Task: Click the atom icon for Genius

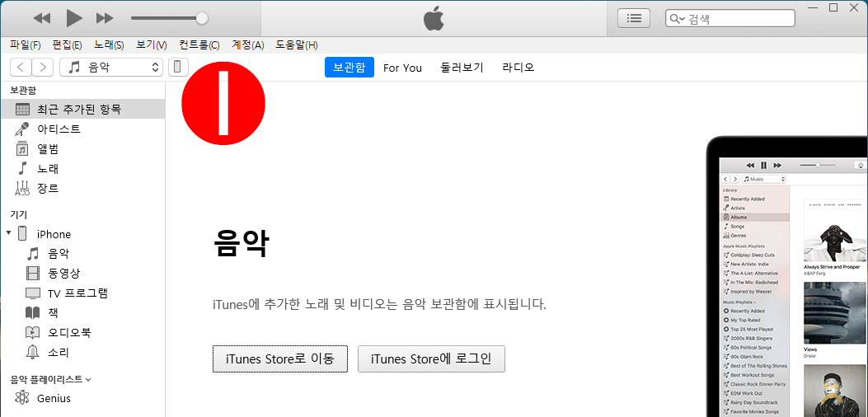Action: point(22,397)
